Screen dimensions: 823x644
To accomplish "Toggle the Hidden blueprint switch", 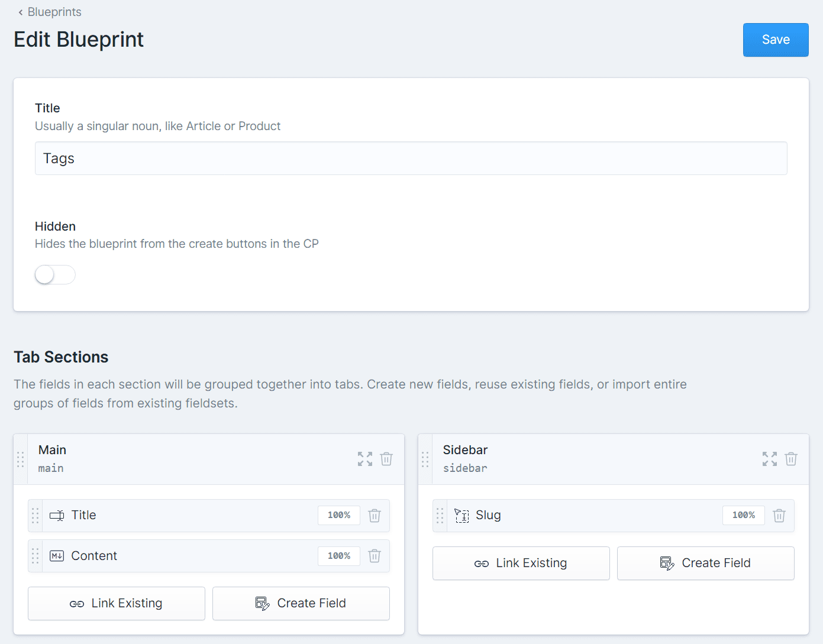I will coord(55,274).
